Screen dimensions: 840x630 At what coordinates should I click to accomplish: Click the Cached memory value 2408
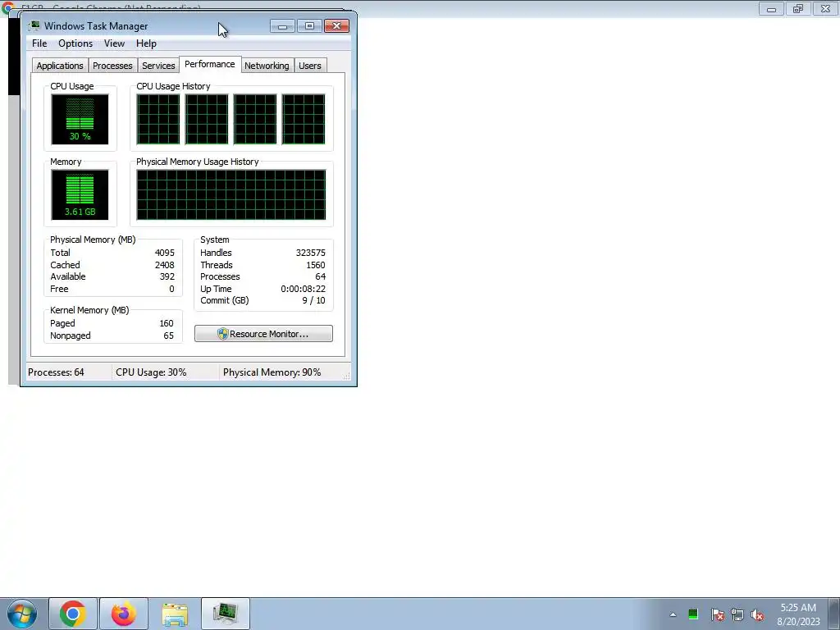click(164, 265)
